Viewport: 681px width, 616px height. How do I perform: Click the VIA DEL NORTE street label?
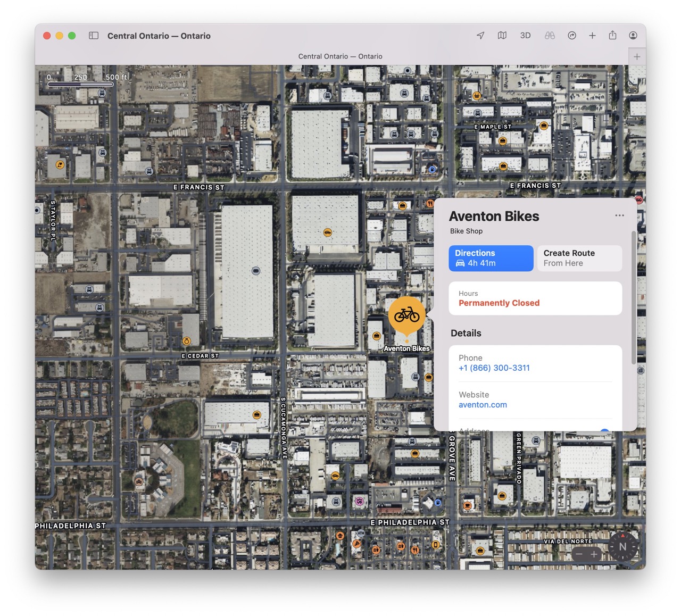tap(568, 542)
